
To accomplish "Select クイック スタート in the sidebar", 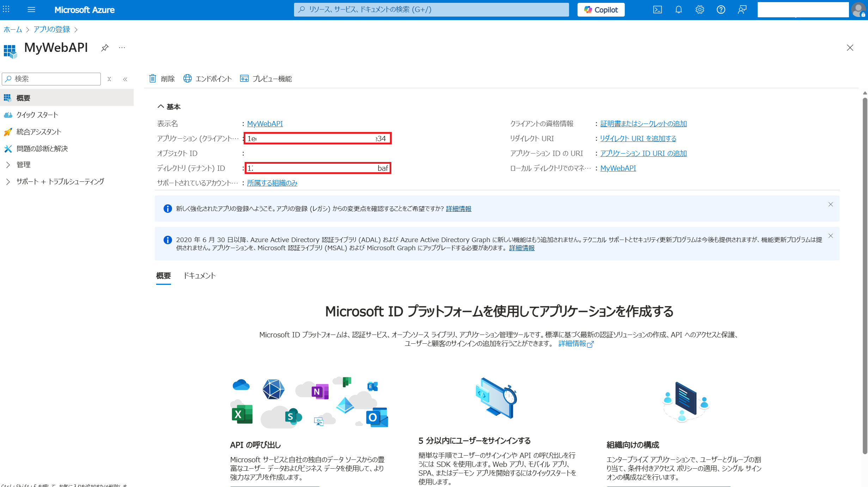I will point(37,115).
